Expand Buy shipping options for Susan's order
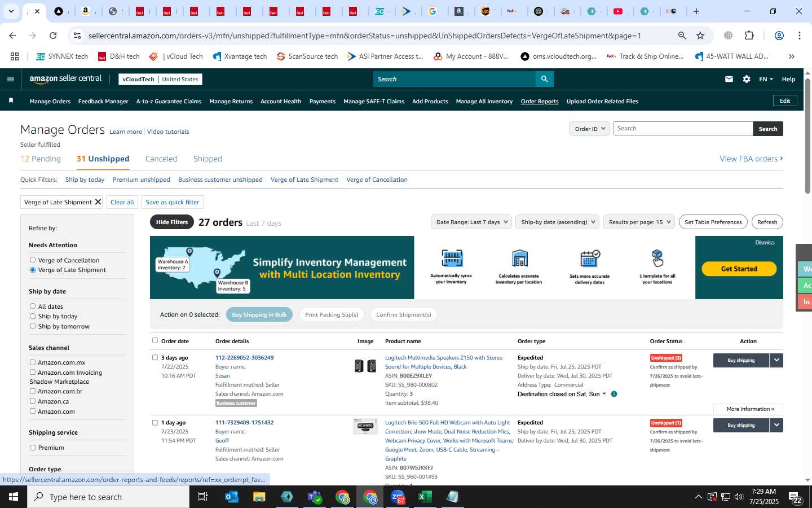Viewport: 812px width, 508px height. 776,360
